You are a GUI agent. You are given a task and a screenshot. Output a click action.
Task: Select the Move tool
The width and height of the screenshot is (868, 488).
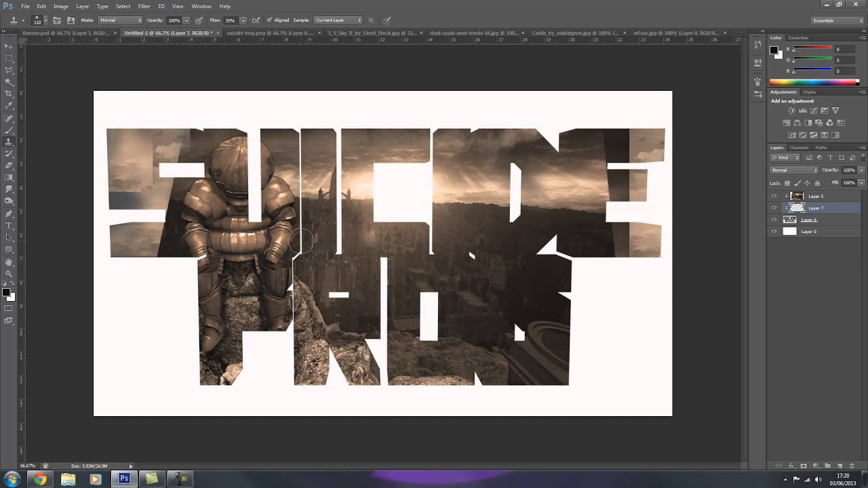pyautogui.click(x=9, y=46)
